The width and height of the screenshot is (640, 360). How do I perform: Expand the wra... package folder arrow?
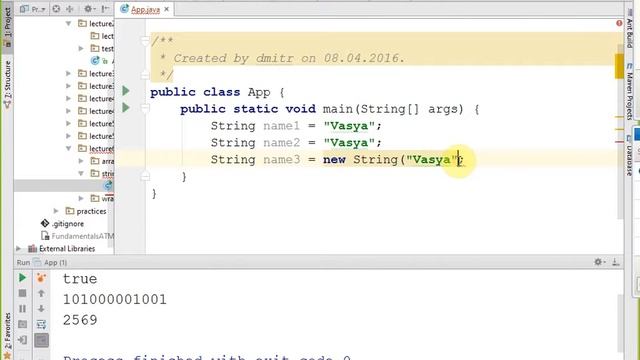click(81, 198)
